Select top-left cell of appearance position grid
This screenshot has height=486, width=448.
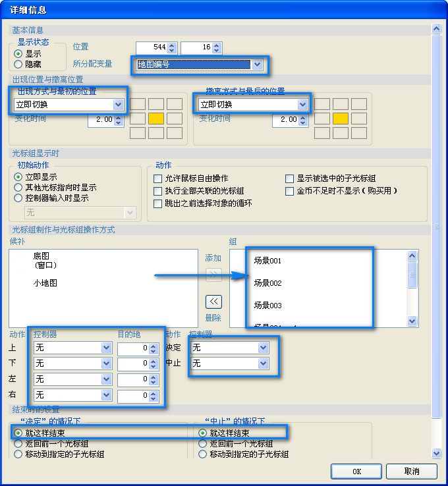point(138,104)
